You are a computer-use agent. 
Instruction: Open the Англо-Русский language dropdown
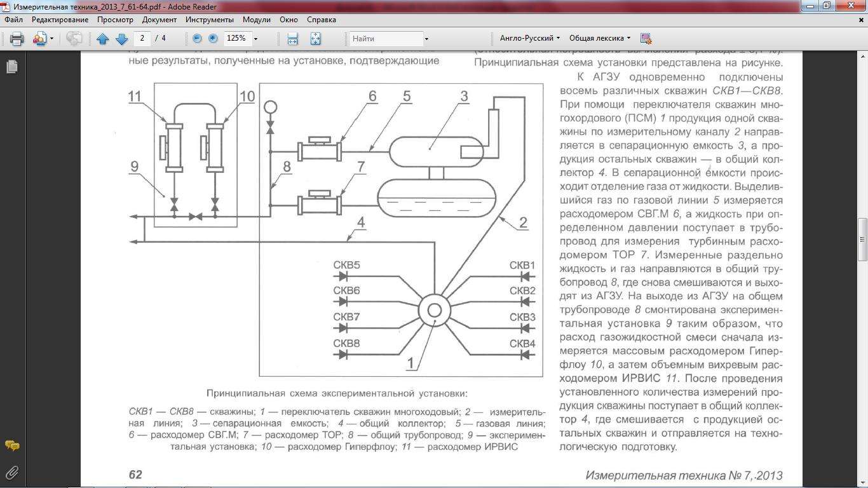pos(529,38)
